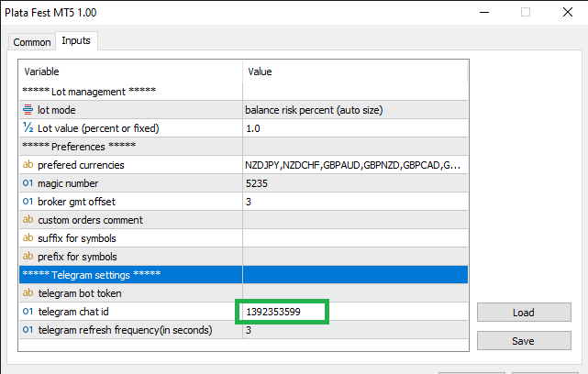
Task: Select the 'custom orders comment' variable name
Action: tap(91, 220)
